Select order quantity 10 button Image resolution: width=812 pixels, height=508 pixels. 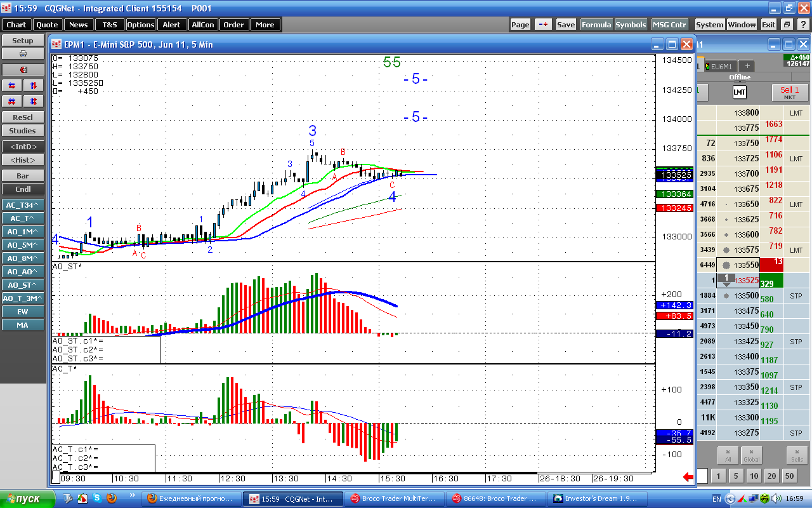(x=753, y=476)
